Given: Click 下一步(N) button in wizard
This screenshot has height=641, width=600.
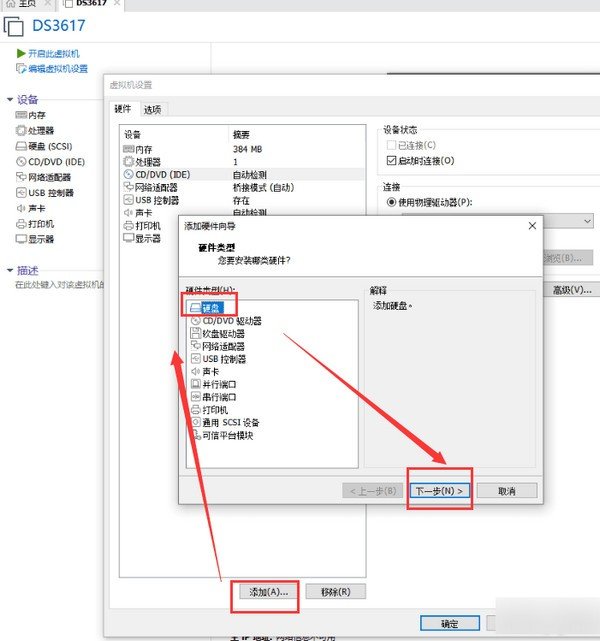Looking at the screenshot, I should 439,491.
